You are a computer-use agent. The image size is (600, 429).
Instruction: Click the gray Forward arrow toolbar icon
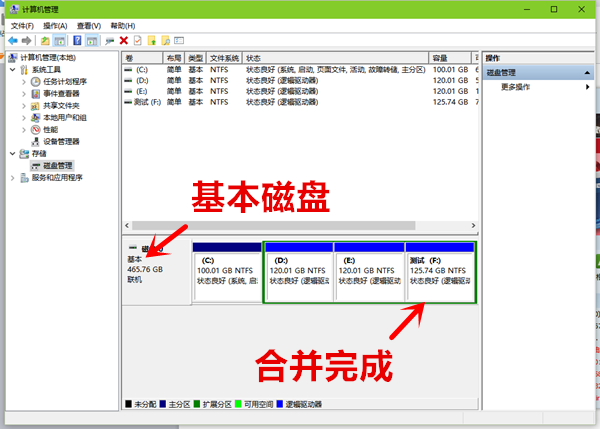pyautogui.click(x=27, y=41)
